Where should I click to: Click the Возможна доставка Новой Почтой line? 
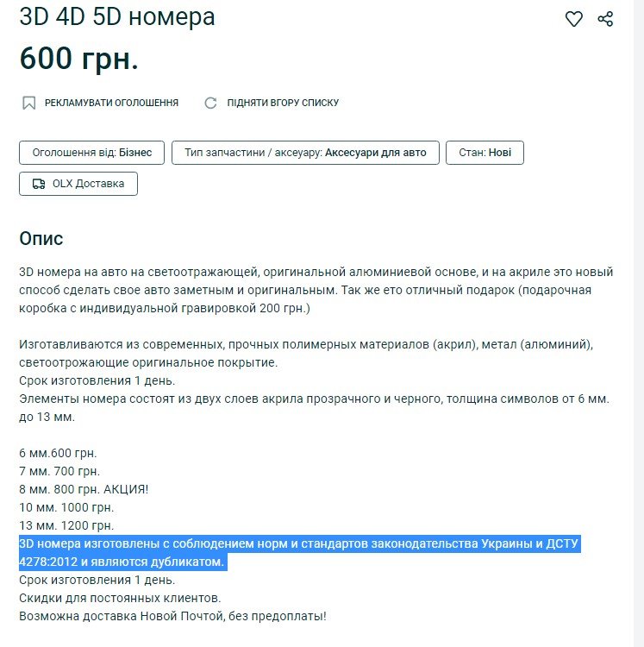tap(172, 616)
